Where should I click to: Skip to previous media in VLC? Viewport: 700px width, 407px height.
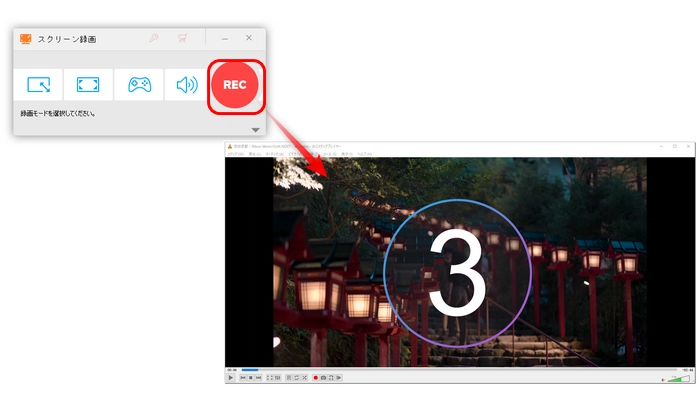point(243,378)
